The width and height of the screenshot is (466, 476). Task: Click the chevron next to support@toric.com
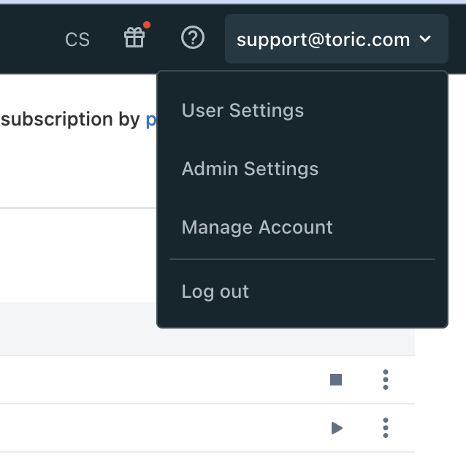(425, 39)
